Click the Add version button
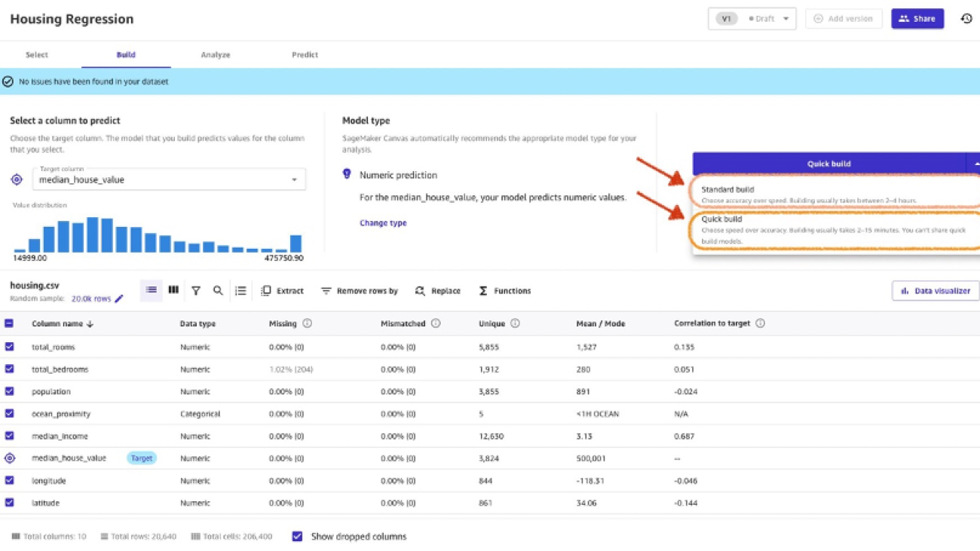The height and width of the screenshot is (551, 980). click(843, 19)
